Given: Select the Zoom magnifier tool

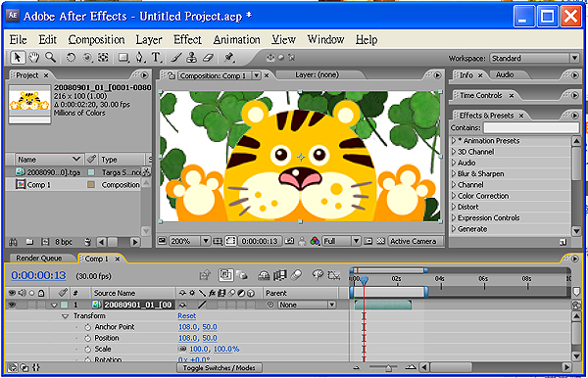Looking at the screenshot, I should pos(50,58).
